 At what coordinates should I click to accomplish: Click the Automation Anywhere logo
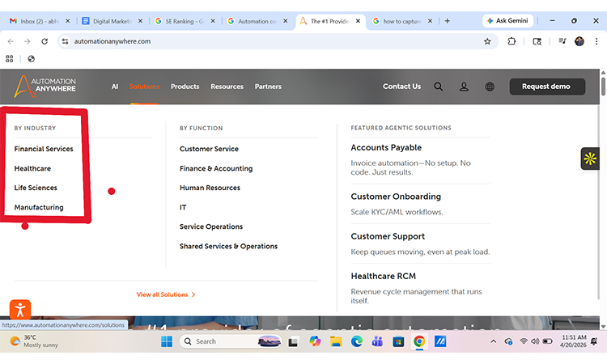pyautogui.click(x=45, y=86)
